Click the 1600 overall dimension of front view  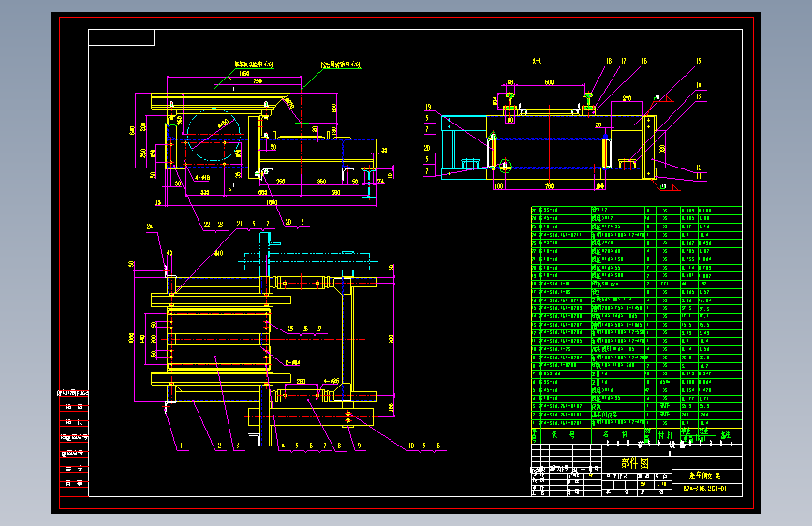pyautogui.click(x=272, y=202)
